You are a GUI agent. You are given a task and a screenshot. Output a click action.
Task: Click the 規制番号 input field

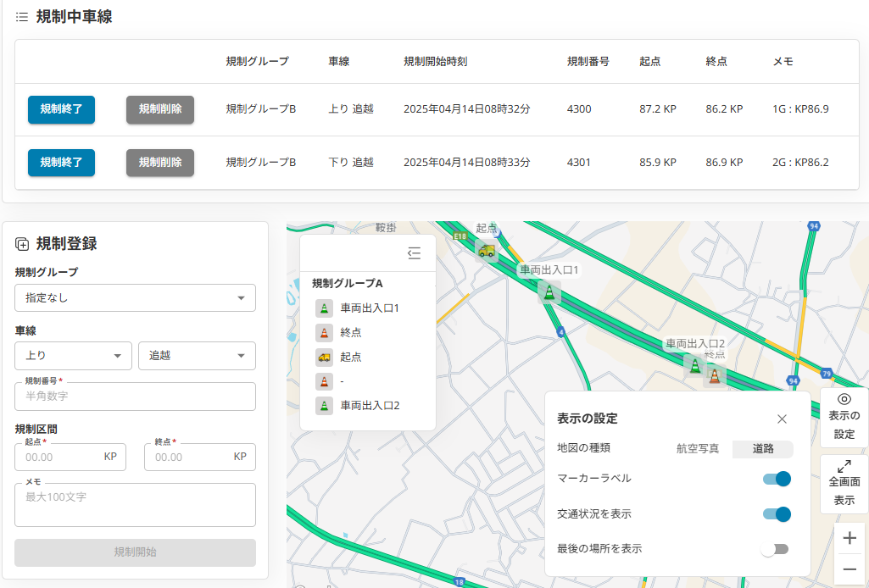click(135, 397)
